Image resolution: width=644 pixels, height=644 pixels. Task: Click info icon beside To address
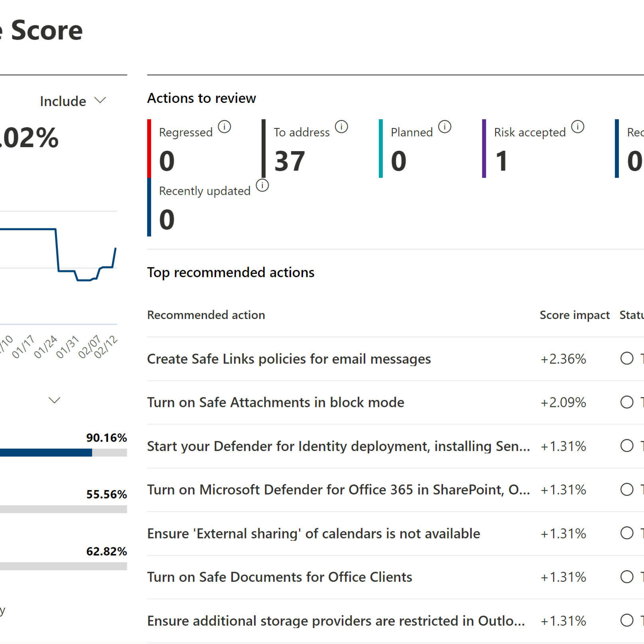point(341,127)
